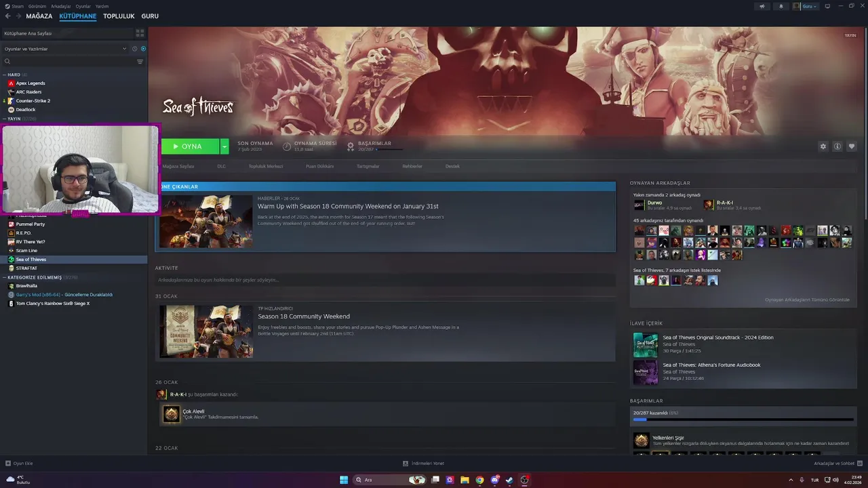Click the green OYNA play button
This screenshot has height=488, width=868.
click(x=190, y=146)
